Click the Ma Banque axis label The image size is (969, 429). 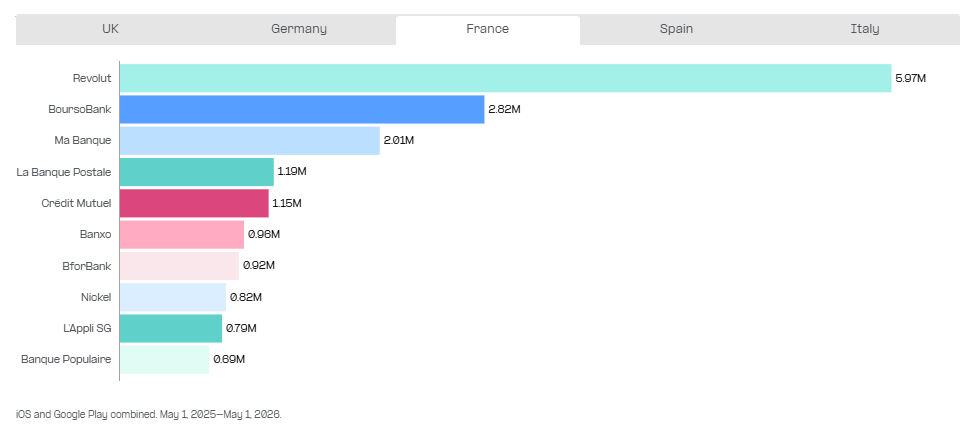pyautogui.click(x=83, y=140)
